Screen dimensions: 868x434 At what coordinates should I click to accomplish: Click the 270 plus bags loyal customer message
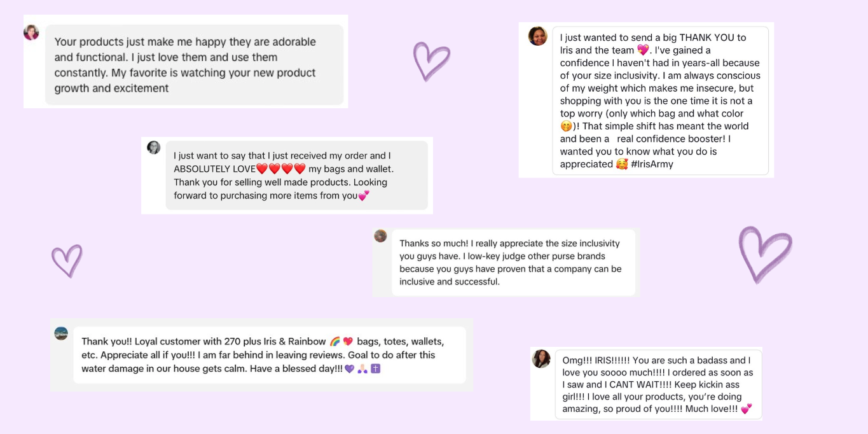(269, 355)
